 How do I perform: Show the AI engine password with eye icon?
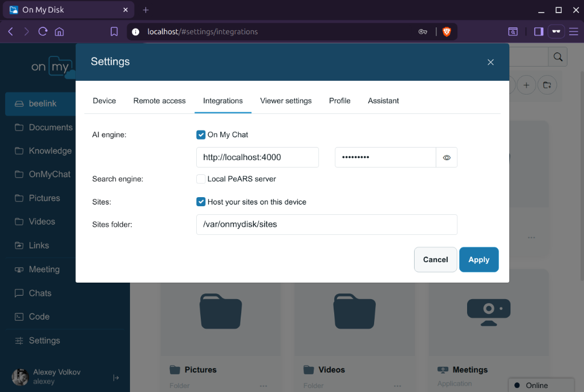coord(447,157)
